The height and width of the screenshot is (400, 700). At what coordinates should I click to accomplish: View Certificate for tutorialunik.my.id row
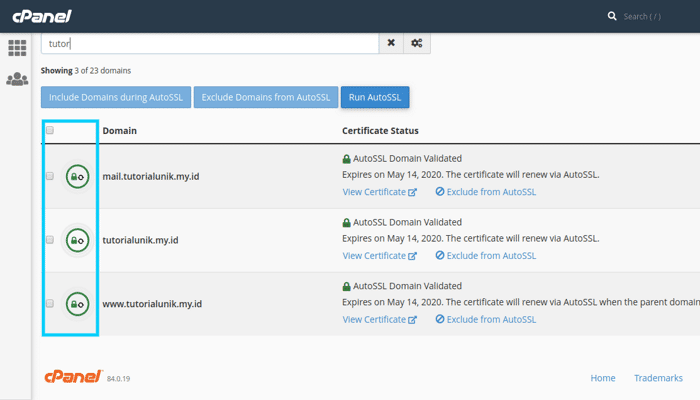point(379,256)
